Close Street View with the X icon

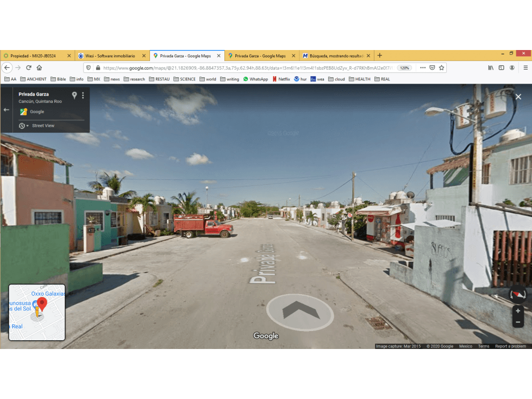point(518,97)
